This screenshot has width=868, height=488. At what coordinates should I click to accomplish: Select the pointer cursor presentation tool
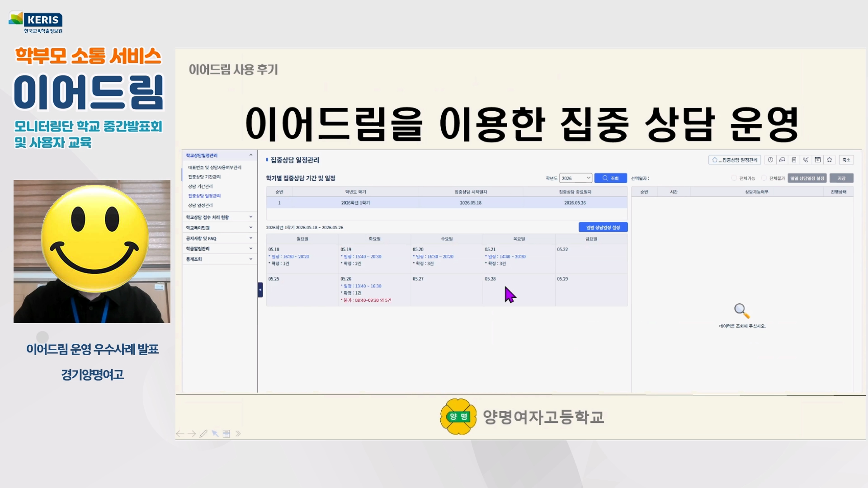pos(215,434)
